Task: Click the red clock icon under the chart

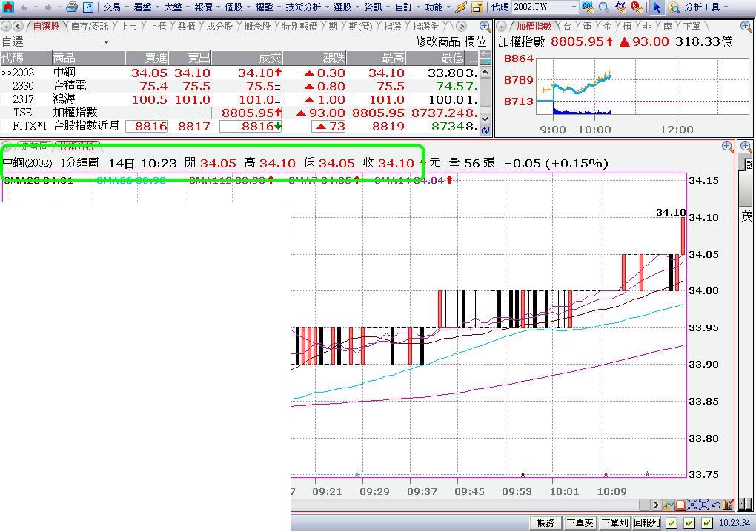Action: point(680,505)
